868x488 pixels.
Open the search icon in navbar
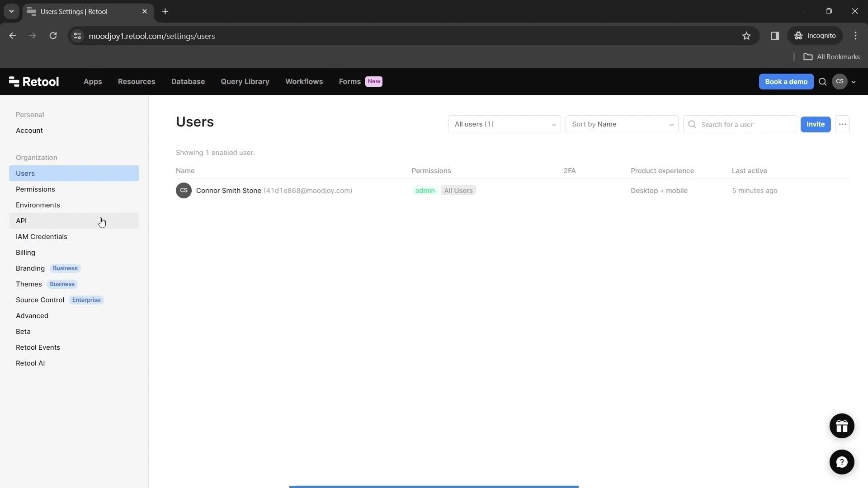pos(823,82)
